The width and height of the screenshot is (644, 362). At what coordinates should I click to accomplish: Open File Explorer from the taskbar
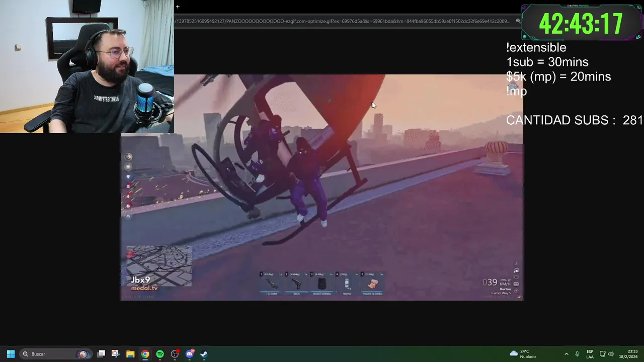coord(130,354)
